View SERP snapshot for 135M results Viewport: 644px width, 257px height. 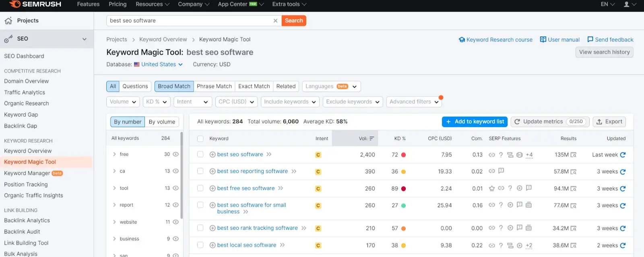[574, 155]
